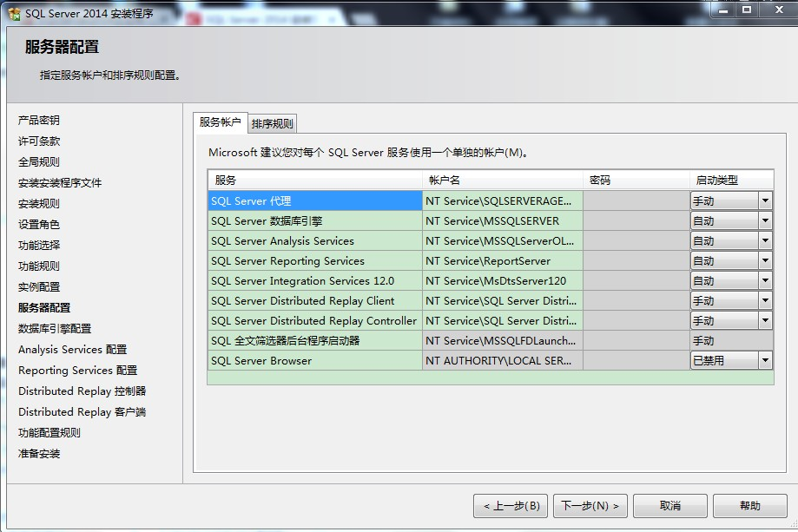Switch to the 排序规则 tab
Screen dimensions: 798x532
pos(272,123)
